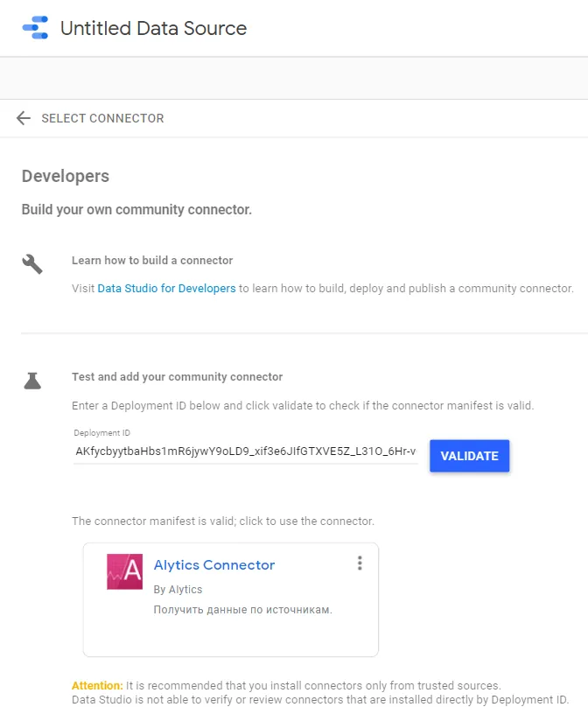Click the 'Получить данные по источникам.' description
This screenshot has width=588, height=714.
tap(242, 610)
